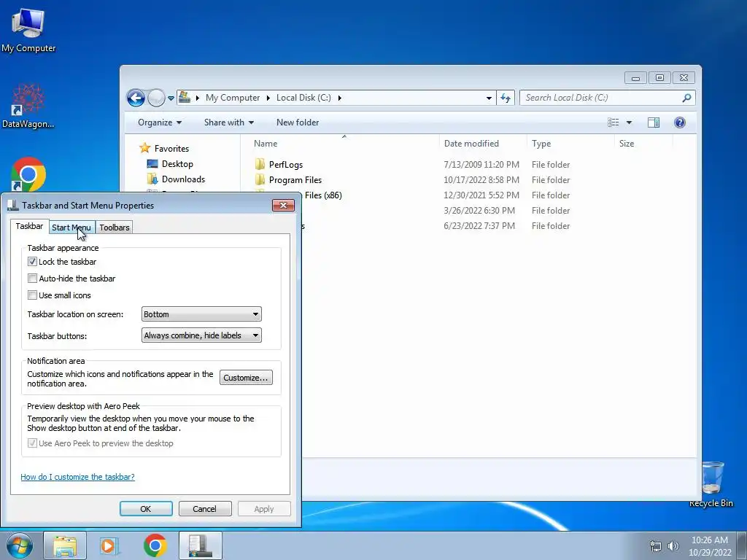Switch to the Start Menu tab
This screenshot has height=560, width=747.
pos(71,227)
